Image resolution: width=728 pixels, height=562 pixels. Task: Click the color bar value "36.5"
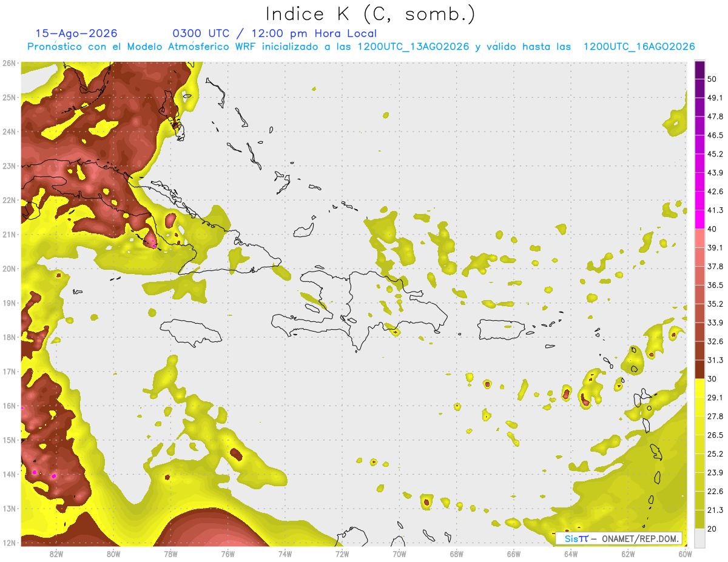tap(715, 285)
